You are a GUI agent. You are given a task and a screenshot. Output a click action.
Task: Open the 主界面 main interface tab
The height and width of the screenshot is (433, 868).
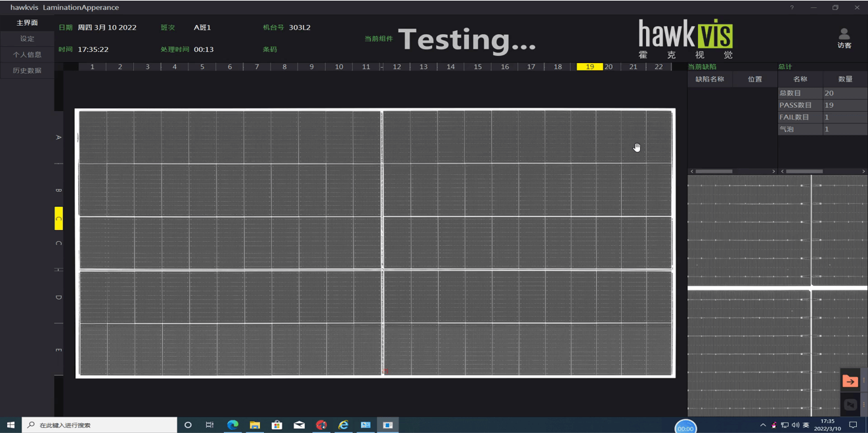[27, 23]
